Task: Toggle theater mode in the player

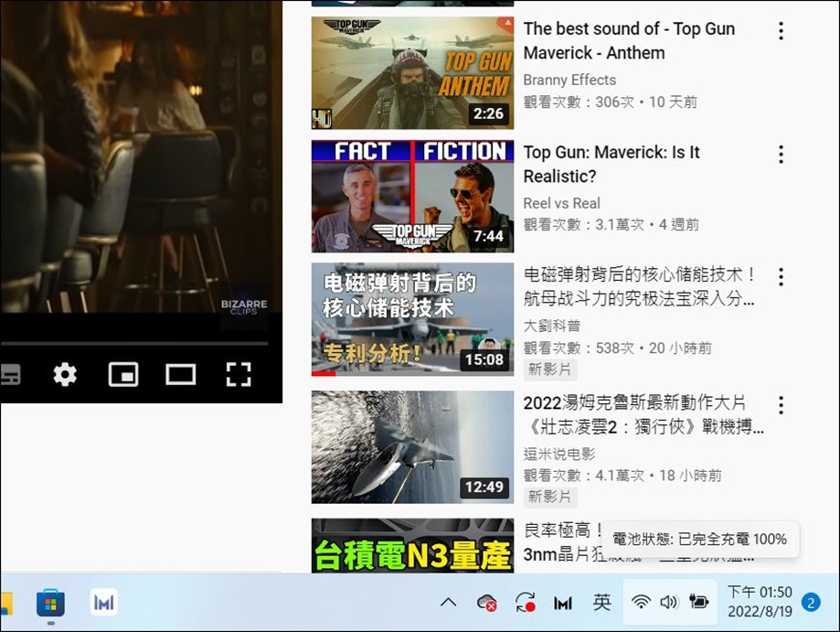Action: 180,374
